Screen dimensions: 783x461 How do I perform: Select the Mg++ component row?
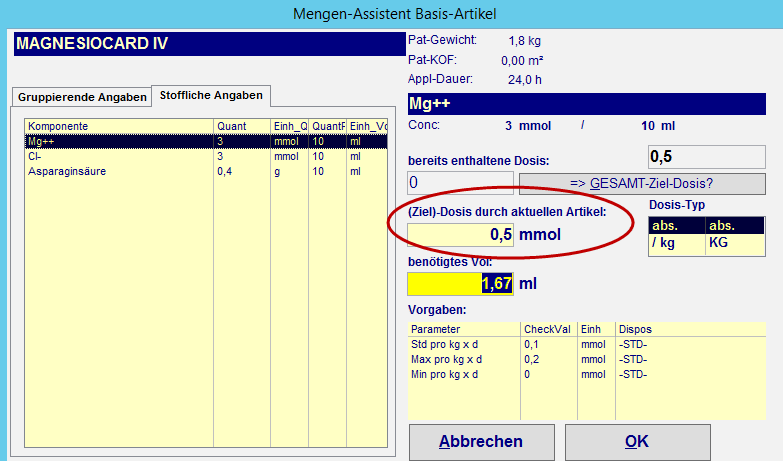pyautogui.click(x=206, y=141)
